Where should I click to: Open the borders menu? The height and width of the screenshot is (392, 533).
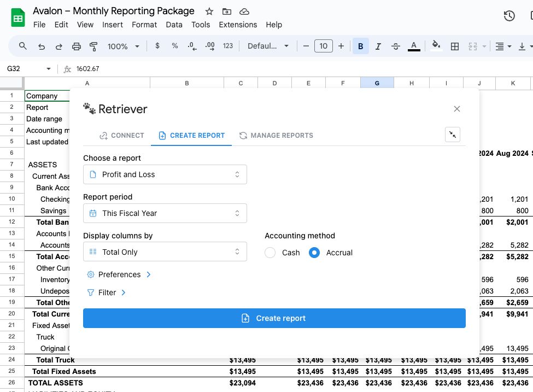454,46
